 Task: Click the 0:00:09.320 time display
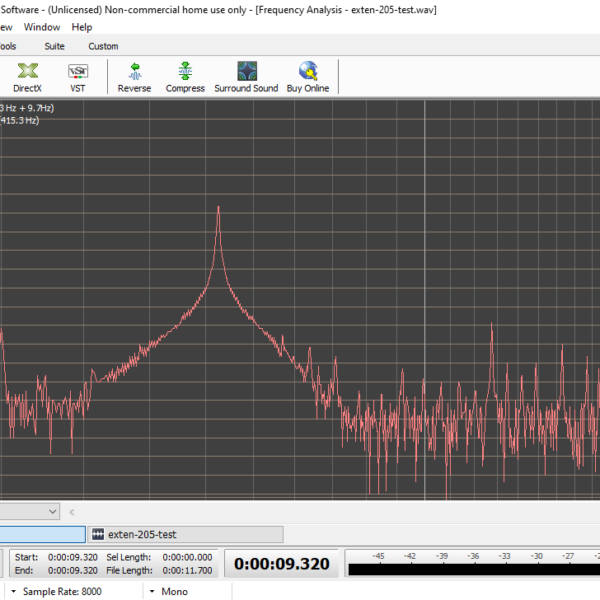[282, 564]
